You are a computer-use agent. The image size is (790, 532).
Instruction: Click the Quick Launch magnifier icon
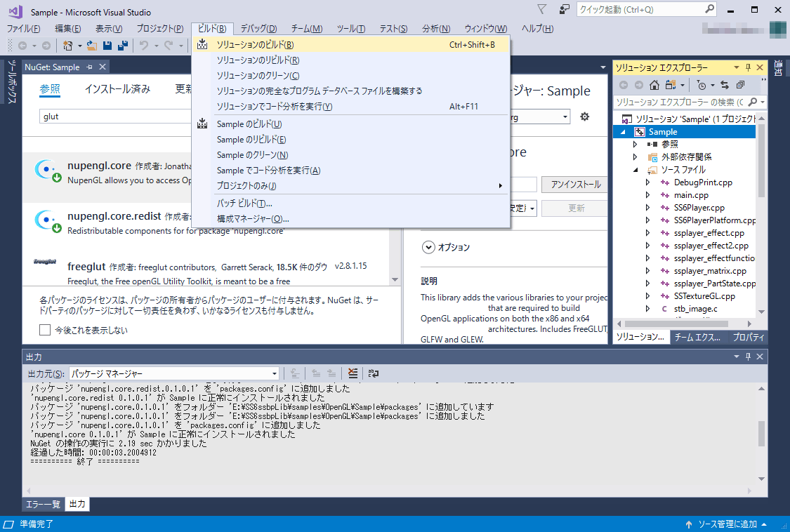(709, 9)
